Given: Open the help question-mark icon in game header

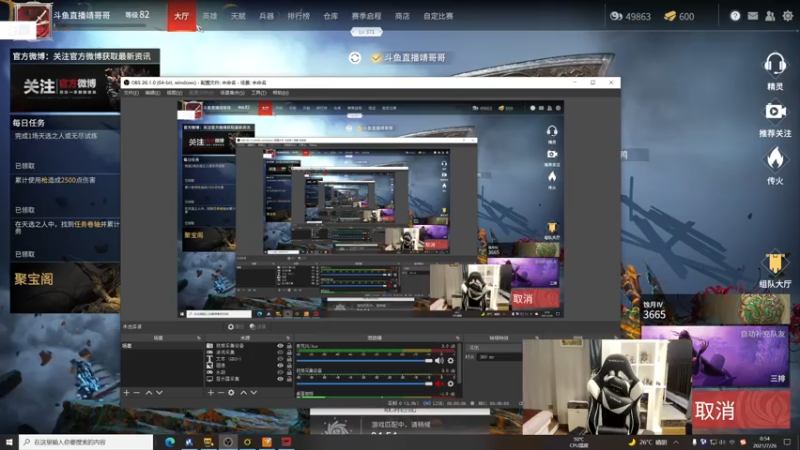Looking at the screenshot, I should (735, 16).
